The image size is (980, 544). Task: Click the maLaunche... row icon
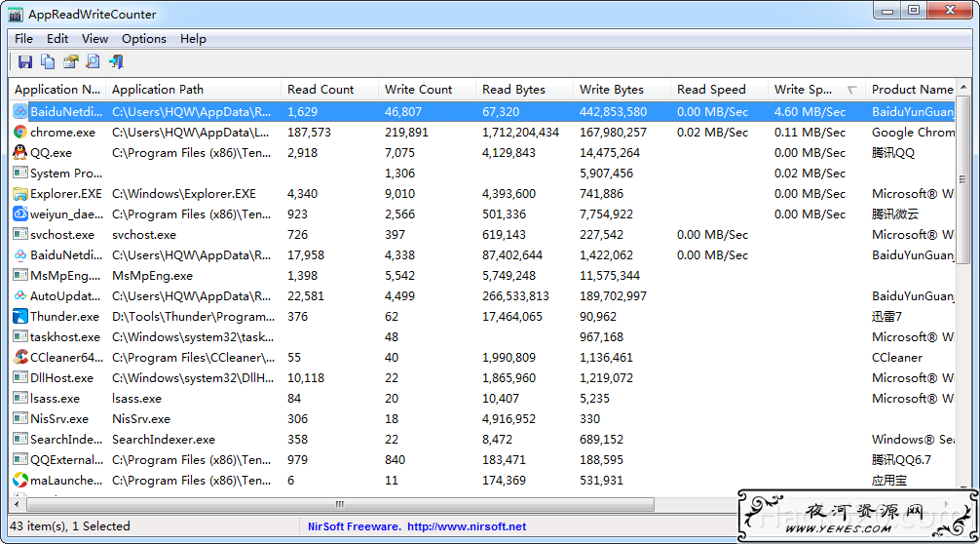(x=20, y=481)
